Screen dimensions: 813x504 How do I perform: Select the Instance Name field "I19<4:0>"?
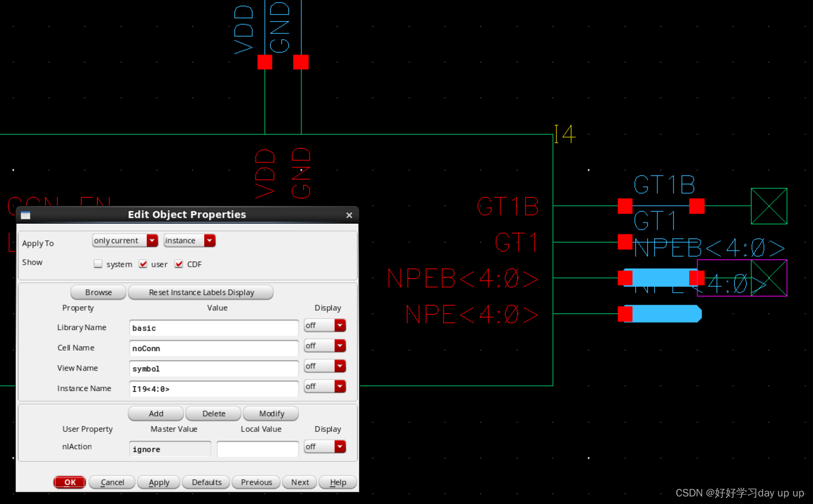tap(213, 388)
